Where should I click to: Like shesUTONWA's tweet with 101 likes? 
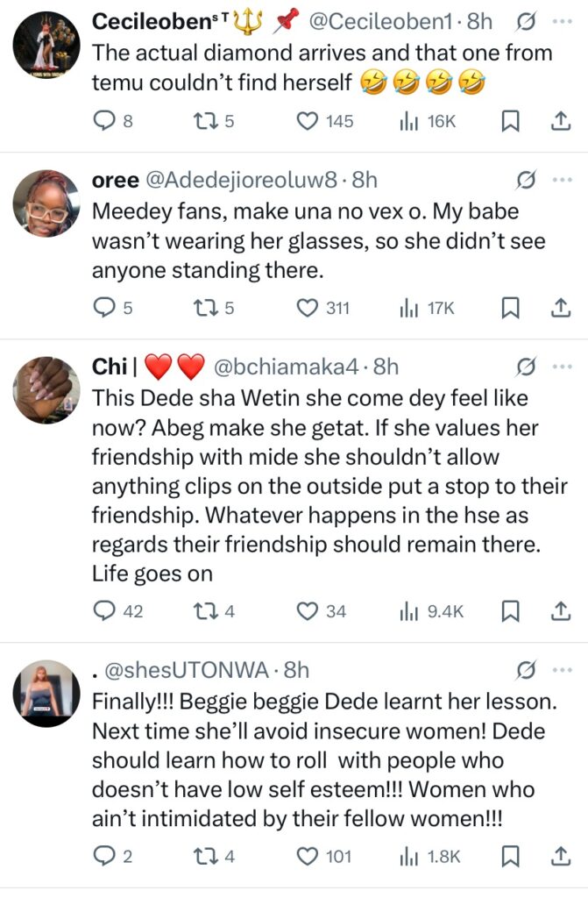pos(308,856)
